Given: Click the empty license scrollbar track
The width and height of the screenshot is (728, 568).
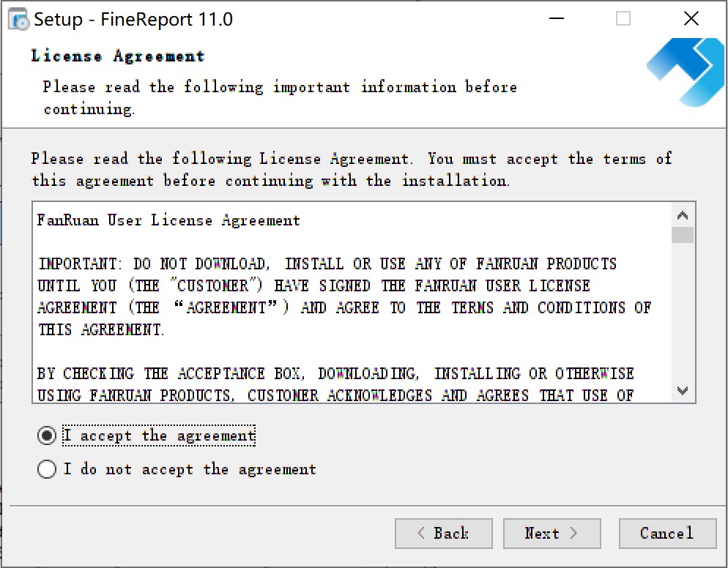Looking at the screenshot, I should point(683,315).
